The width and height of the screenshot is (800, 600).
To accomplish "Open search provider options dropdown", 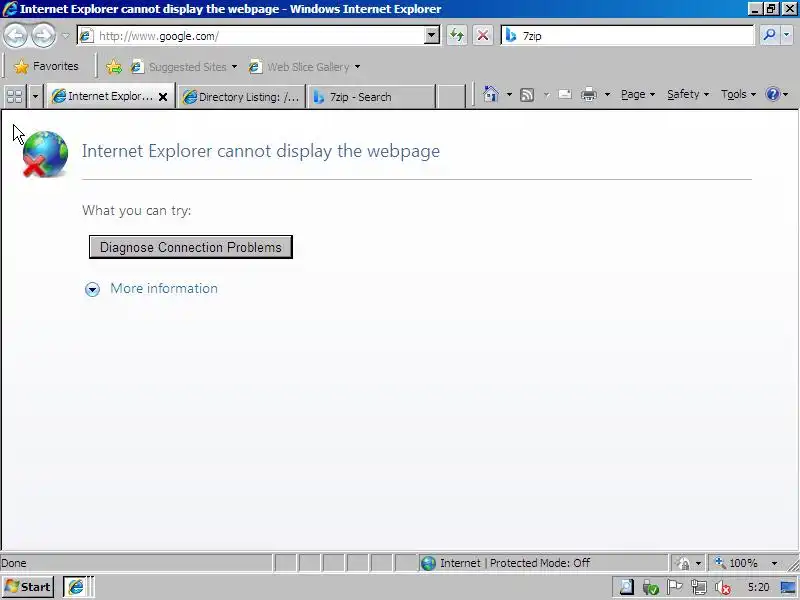I will (786, 35).
